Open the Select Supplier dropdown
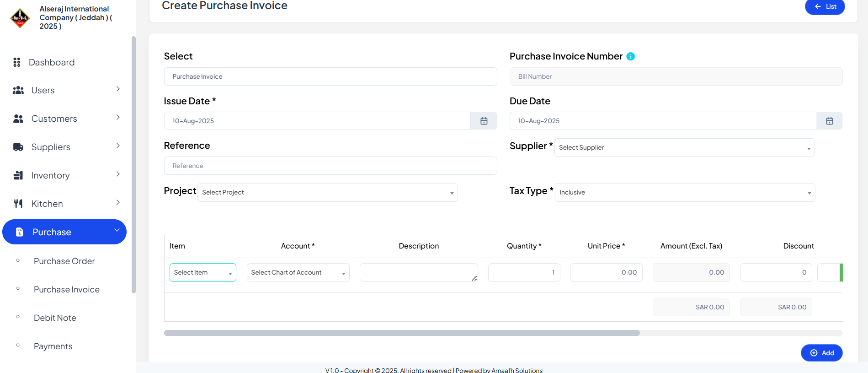The image size is (868, 373). [x=684, y=147]
